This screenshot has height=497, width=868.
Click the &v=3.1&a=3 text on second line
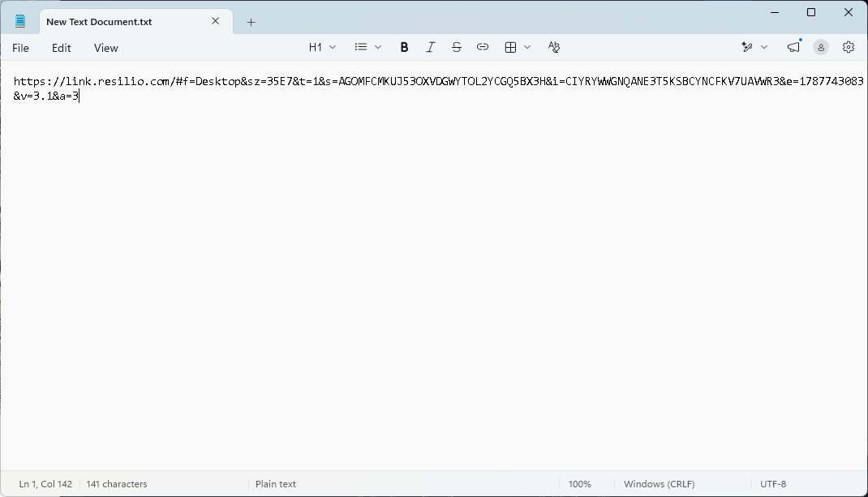(46, 96)
